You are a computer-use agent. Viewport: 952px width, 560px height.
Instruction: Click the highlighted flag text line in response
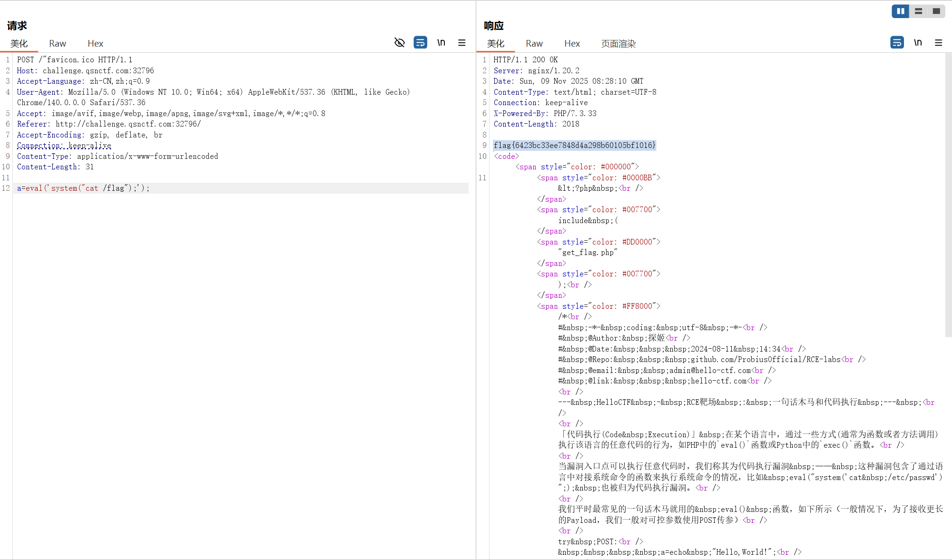click(574, 145)
